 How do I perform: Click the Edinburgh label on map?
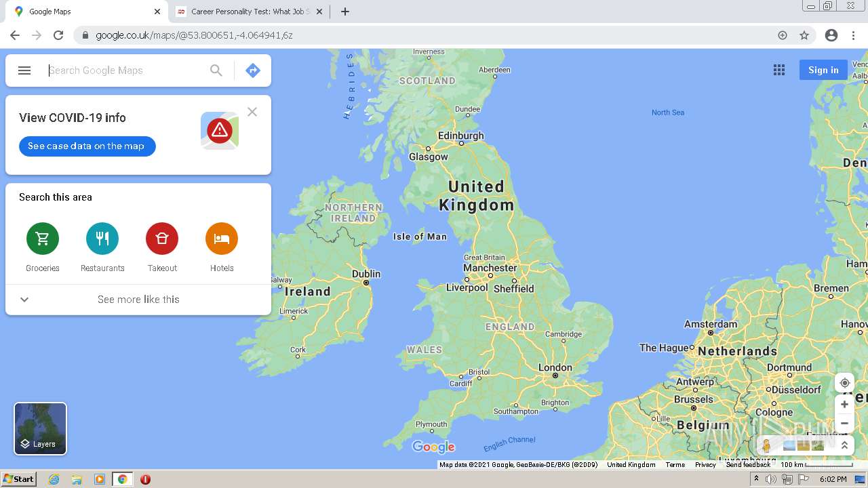pyautogui.click(x=461, y=136)
